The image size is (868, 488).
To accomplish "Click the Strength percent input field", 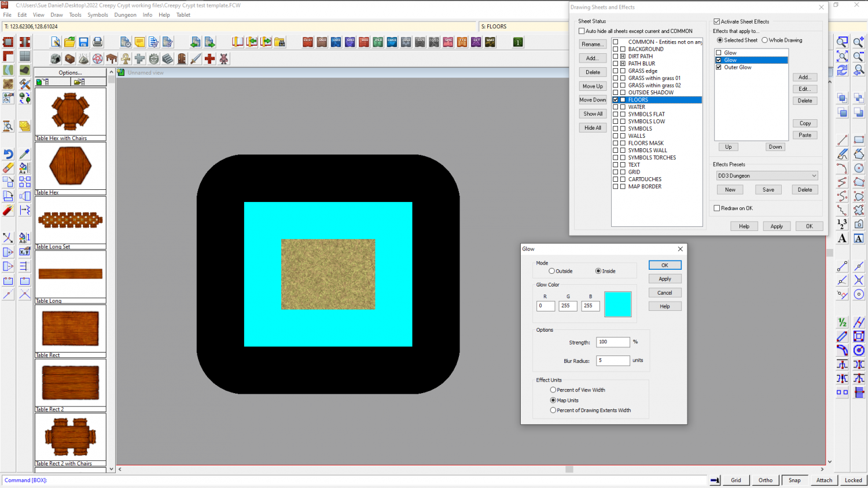I will [613, 342].
